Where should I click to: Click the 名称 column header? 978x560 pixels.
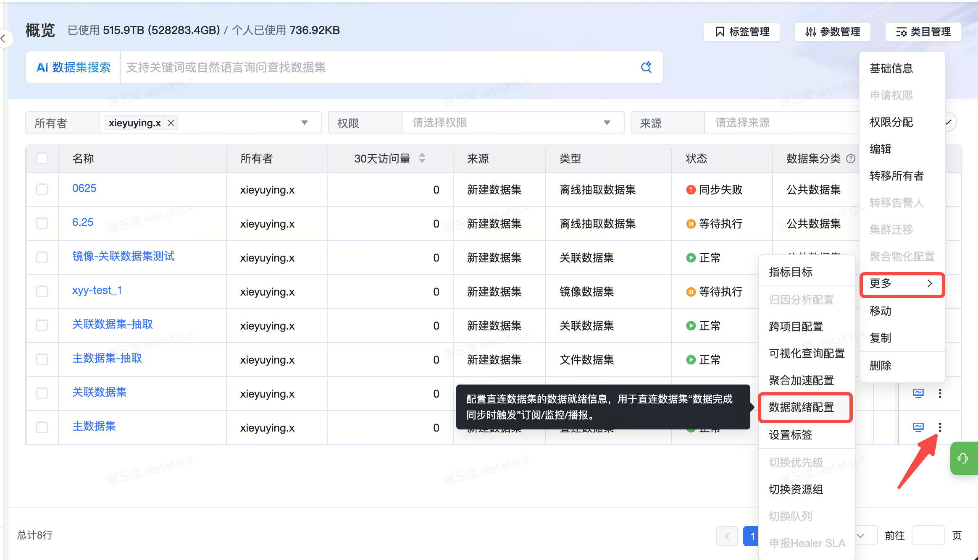click(x=83, y=159)
